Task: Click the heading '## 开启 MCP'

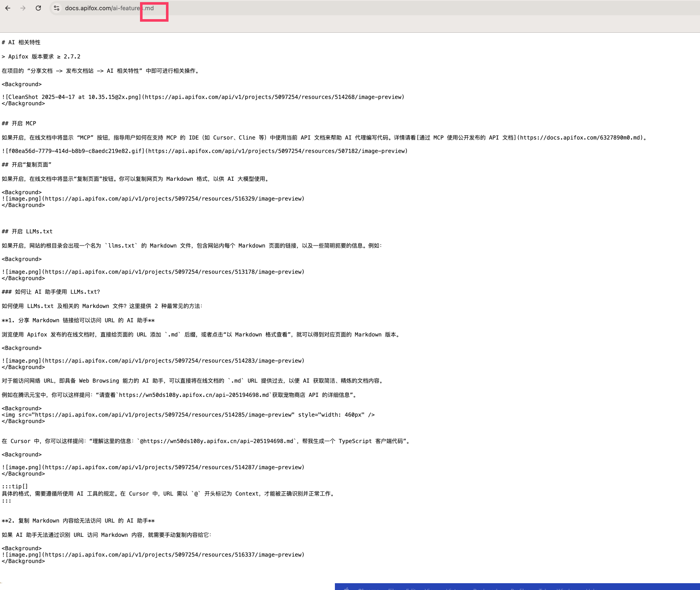Action: [x=19, y=123]
